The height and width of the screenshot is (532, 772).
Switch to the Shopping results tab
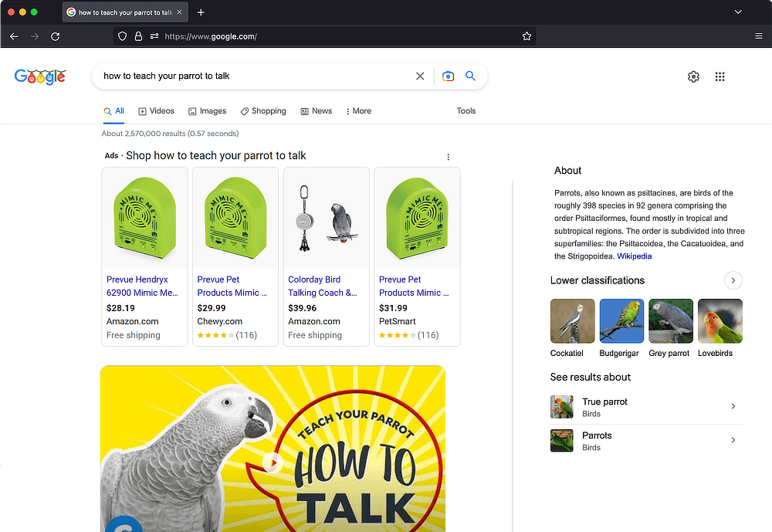click(263, 111)
